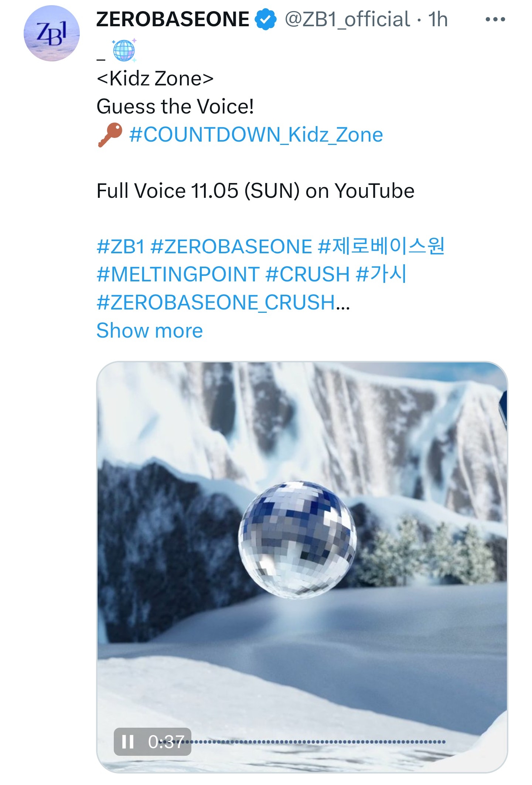
Task: Open the ZB1 profile avatar
Action: (52, 33)
